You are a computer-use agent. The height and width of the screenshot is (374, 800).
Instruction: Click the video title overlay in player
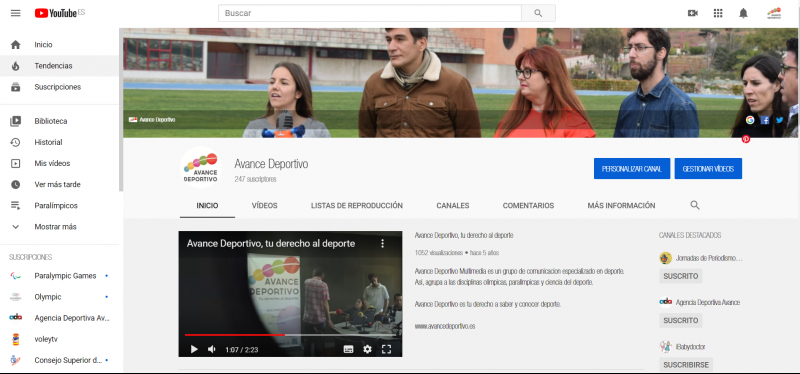point(271,243)
